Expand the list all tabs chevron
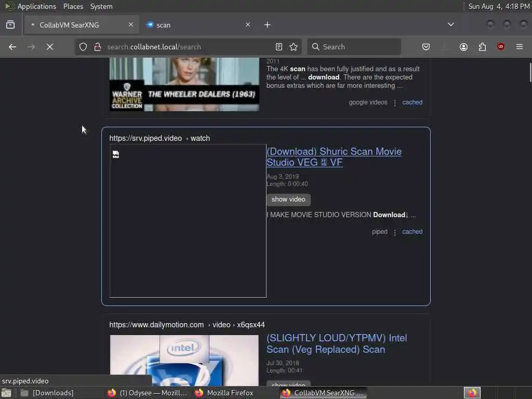 (451, 24)
